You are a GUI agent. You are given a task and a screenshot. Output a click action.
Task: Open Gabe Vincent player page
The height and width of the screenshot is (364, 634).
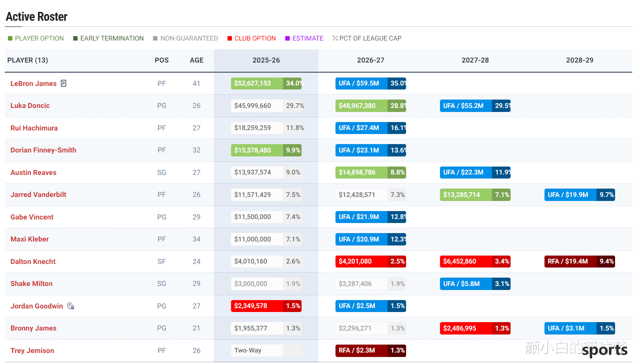[x=32, y=217]
